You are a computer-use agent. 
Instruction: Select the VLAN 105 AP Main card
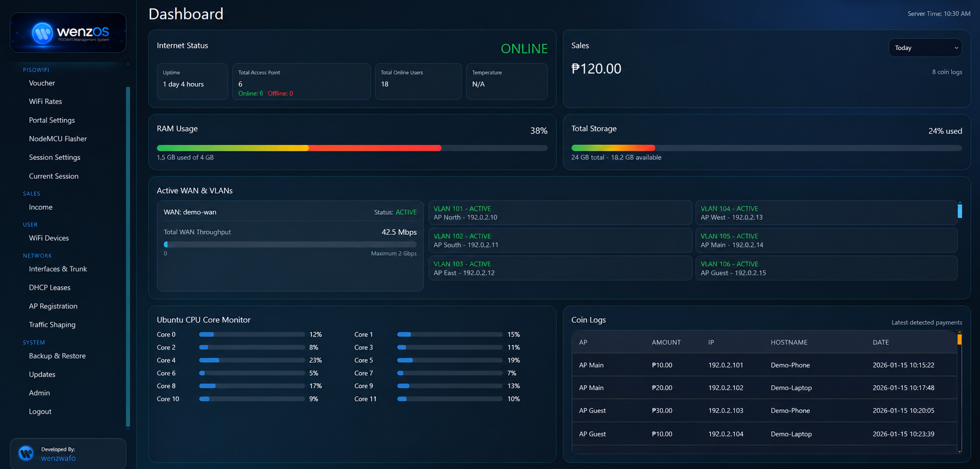(826, 240)
